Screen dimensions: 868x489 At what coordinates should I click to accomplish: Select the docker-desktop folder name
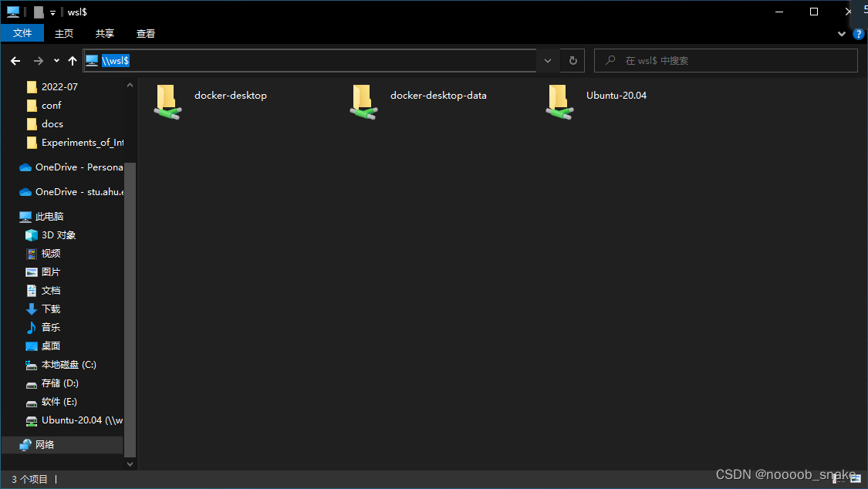click(230, 95)
